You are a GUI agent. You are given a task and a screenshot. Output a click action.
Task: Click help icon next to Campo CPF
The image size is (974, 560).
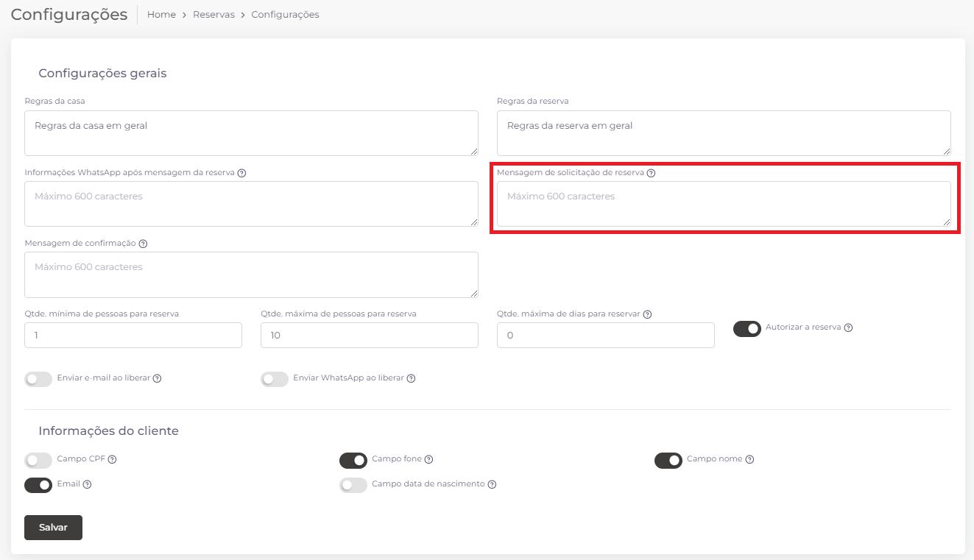113,459
